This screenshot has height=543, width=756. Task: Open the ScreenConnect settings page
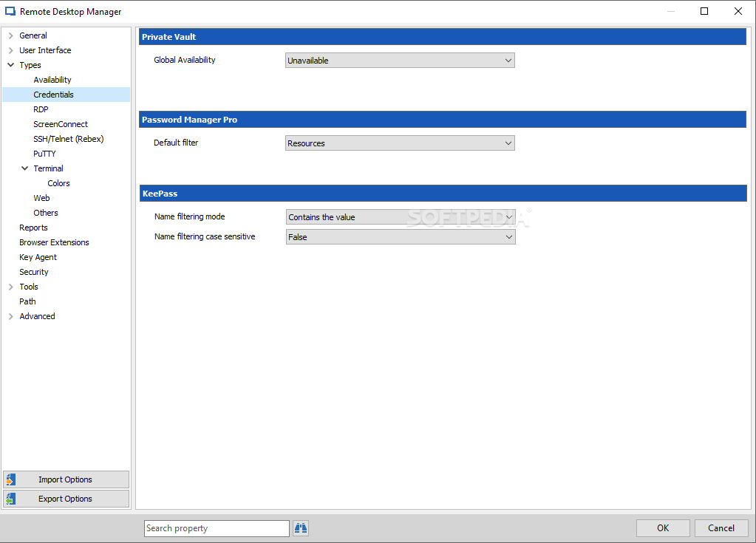(x=61, y=124)
